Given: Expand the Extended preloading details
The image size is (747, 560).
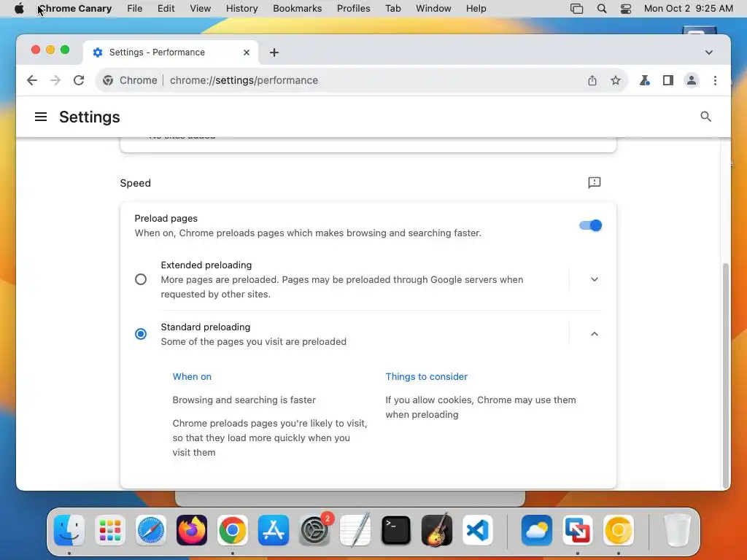Looking at the screenshot, I should coord(594,279).
